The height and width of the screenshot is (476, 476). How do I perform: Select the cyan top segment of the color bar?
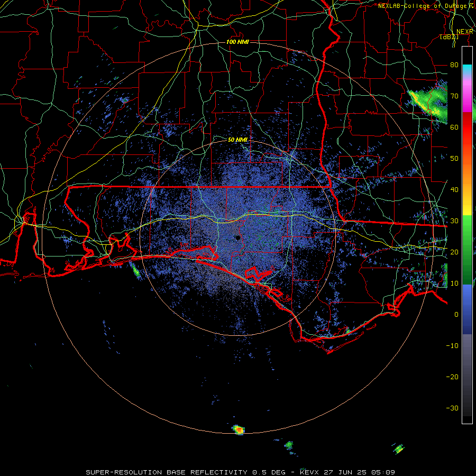click(x=467, y=70)
